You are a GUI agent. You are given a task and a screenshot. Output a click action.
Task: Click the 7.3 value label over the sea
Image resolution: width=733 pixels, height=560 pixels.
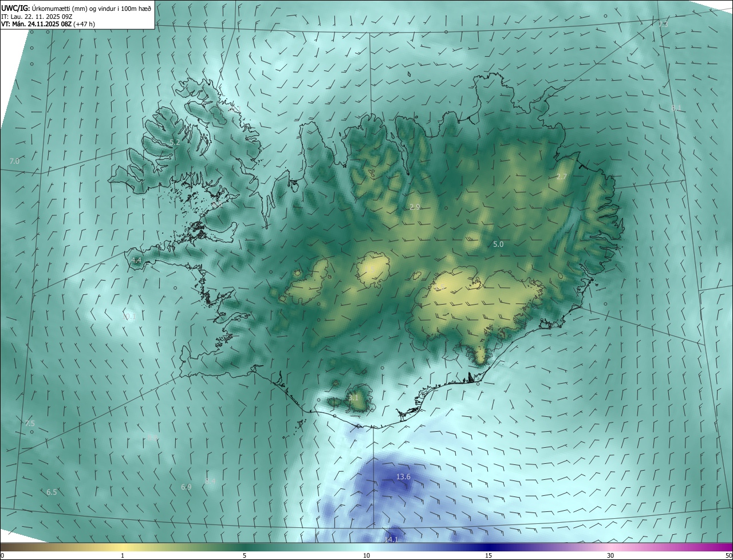click(663, 25)
